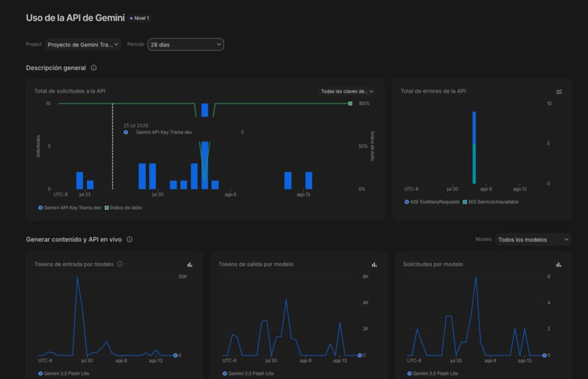Click the info icon beside Descripción general
588x379 pixels.
pyautogui.click(x=94, y=68)
